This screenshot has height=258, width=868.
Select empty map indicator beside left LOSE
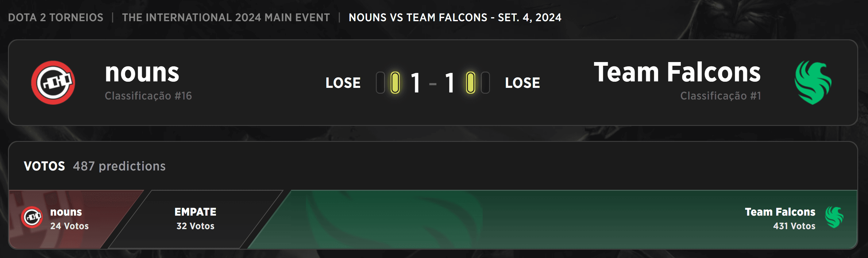[x=380, y=83]
